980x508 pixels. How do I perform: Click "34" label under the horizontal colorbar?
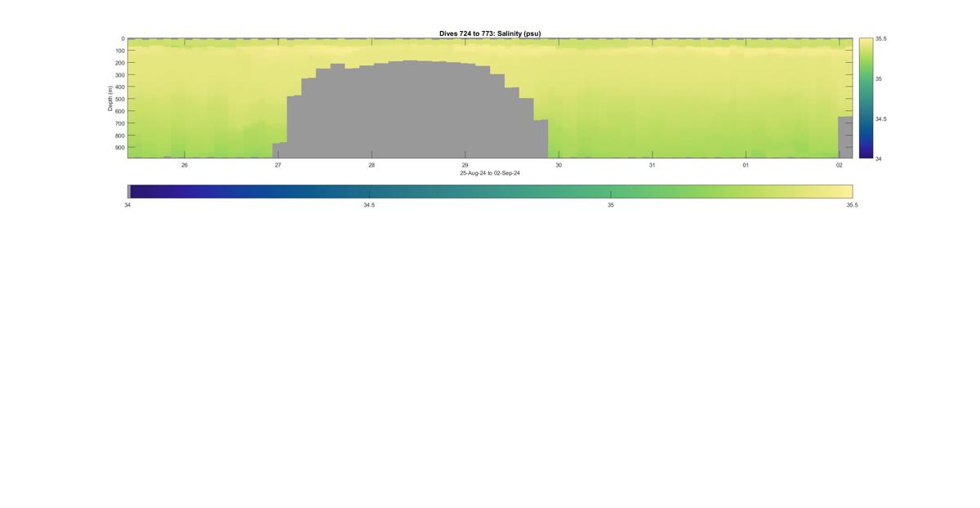click(127, 205)
